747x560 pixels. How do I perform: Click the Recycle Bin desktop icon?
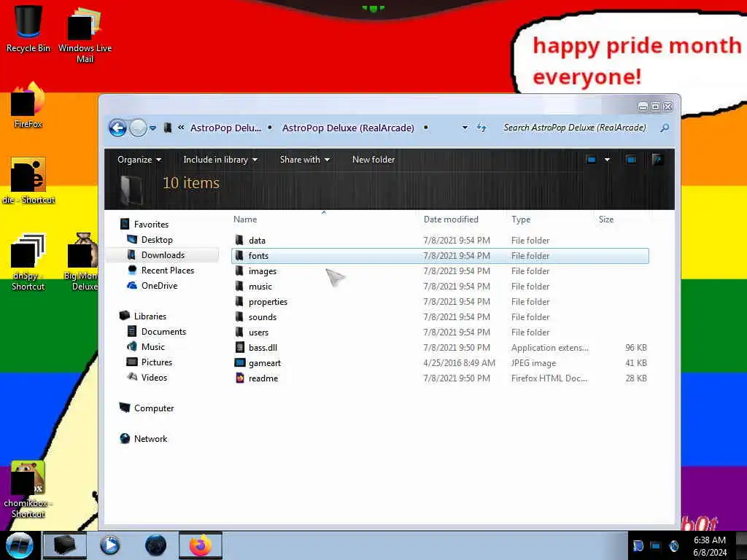tap(28, 29)
